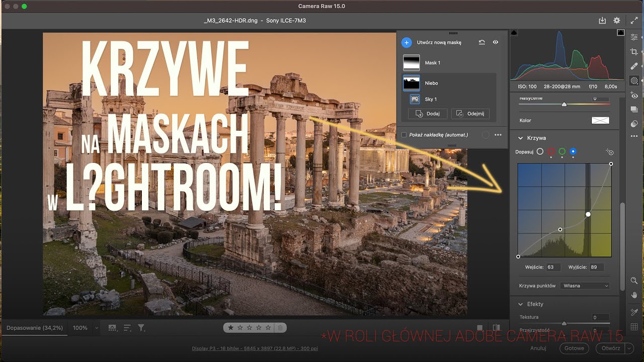Click Dopasowanie (34,2%) fit view

[x=35, y=328]
